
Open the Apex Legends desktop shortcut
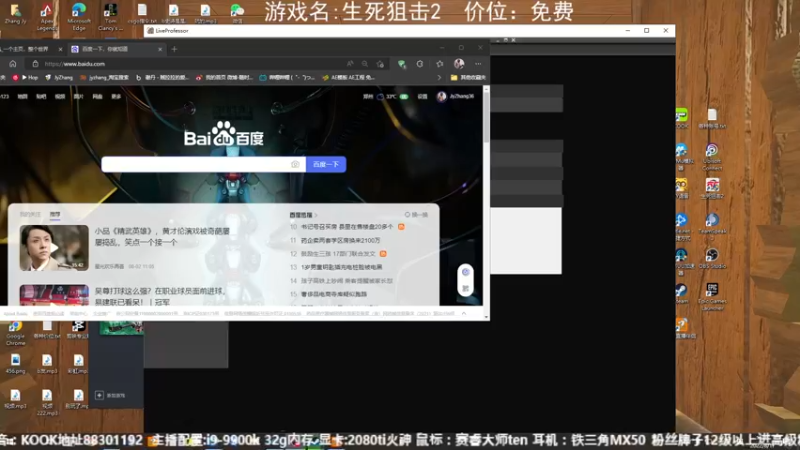[46, 17]
